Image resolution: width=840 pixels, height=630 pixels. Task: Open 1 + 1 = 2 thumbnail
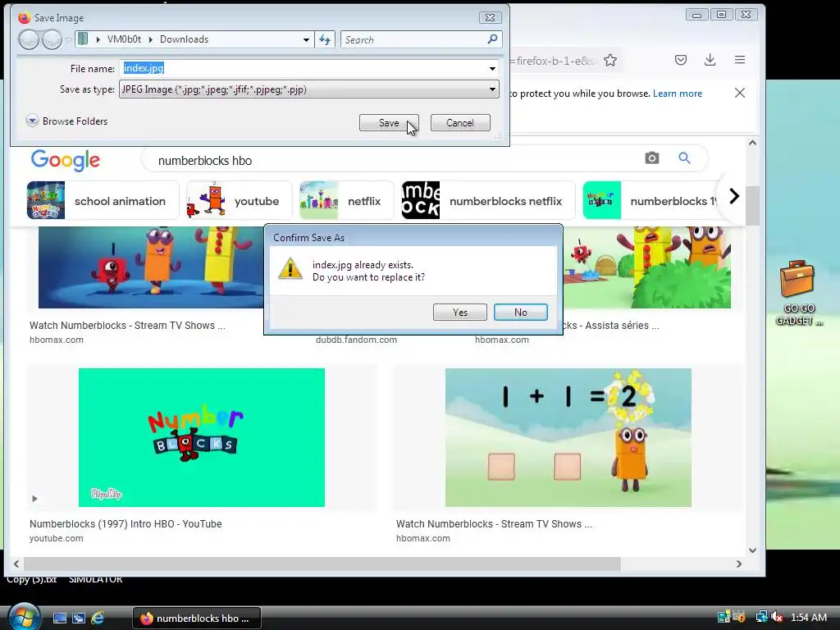pos(568,437)
